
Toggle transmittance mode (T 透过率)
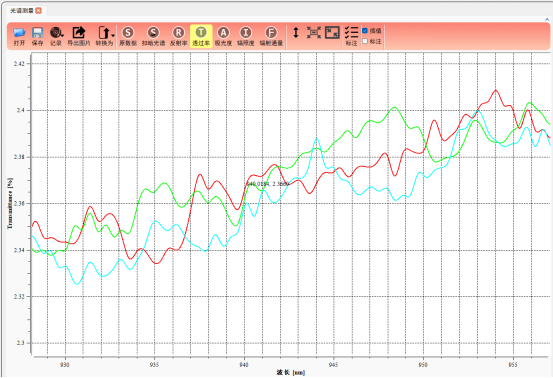coord(201,36)
